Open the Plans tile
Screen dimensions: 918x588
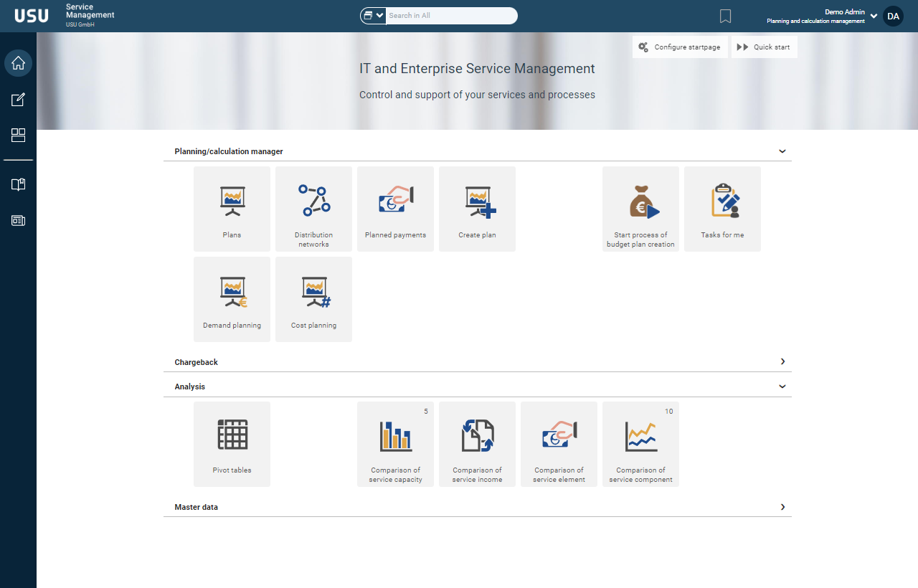coord(232,209)
